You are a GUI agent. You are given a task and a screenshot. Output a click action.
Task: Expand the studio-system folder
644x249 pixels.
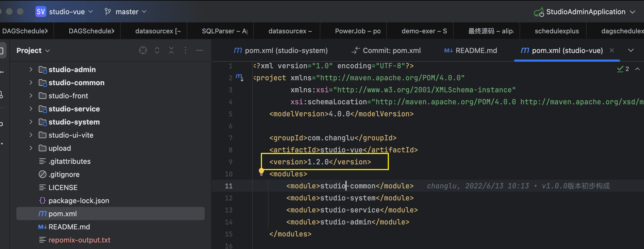(x=31, y=122)
